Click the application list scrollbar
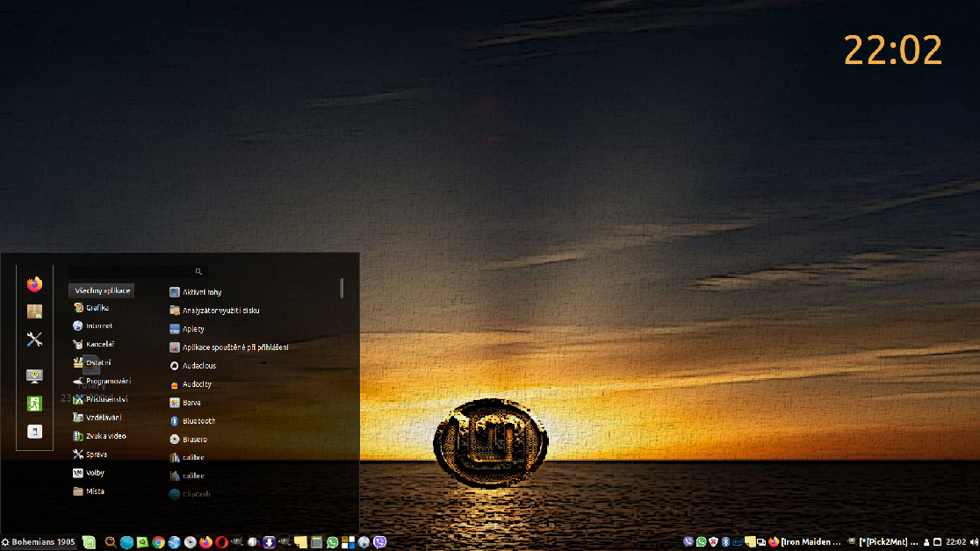 tap(342, 288)
